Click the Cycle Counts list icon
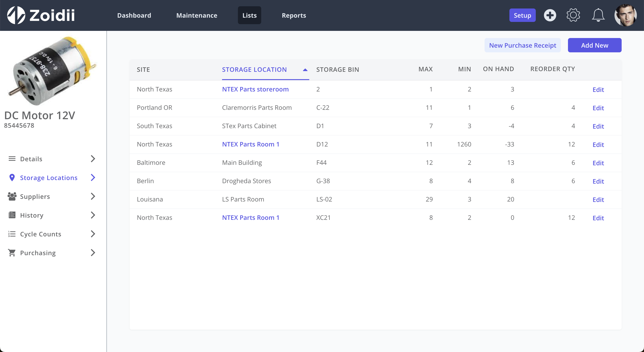 tap(12, 234)
